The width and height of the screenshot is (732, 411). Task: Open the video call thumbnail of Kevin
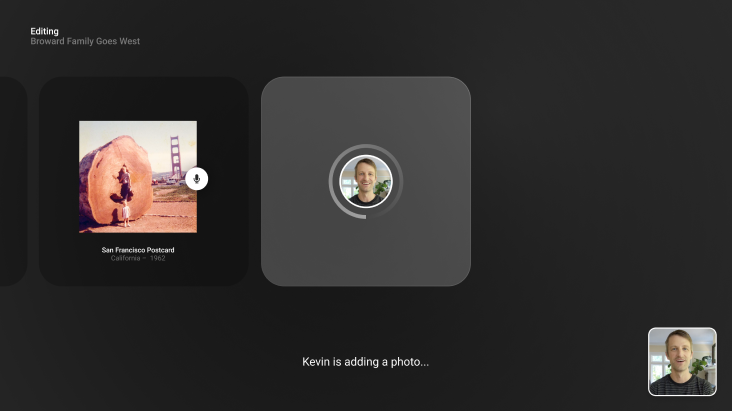coord(682,361)
